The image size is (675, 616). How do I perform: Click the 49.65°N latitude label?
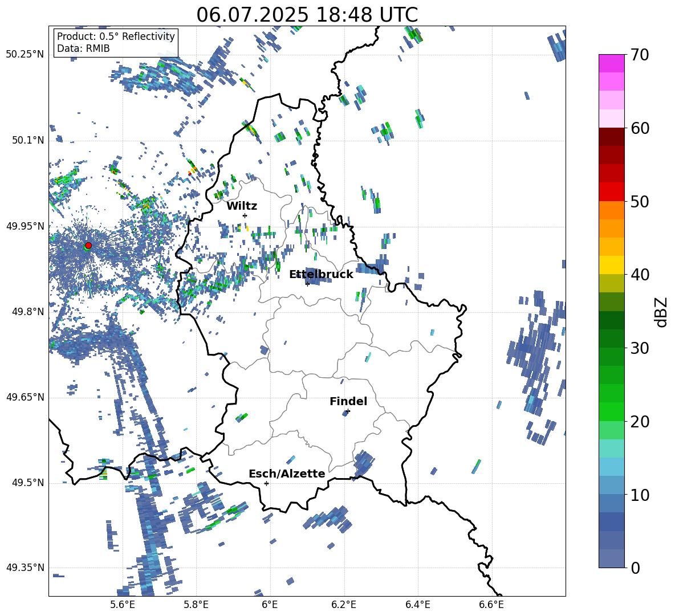click(x=25, y=397)
